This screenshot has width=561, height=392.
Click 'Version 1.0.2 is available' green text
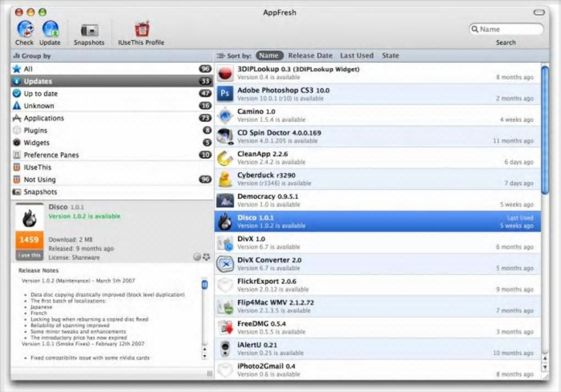[85, 216]
